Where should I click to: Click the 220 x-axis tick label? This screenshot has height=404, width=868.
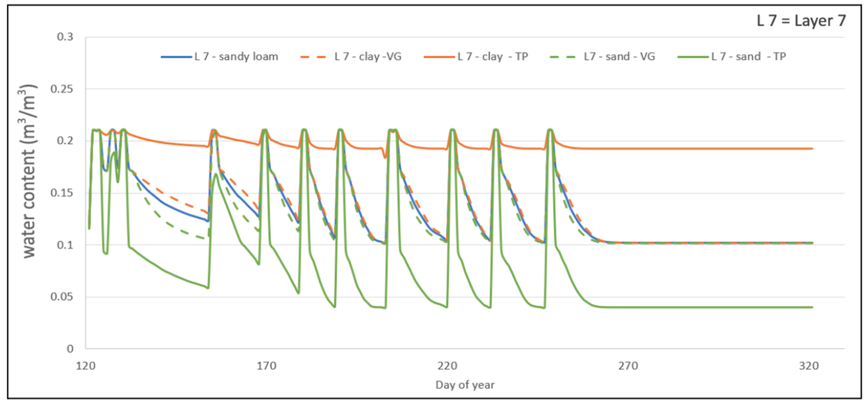(447, 366)
